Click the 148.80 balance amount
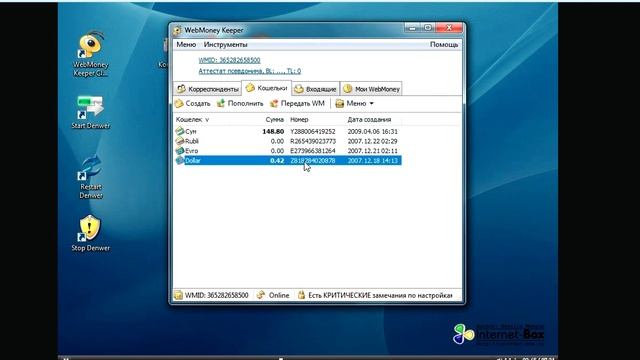 coord(273,131)
